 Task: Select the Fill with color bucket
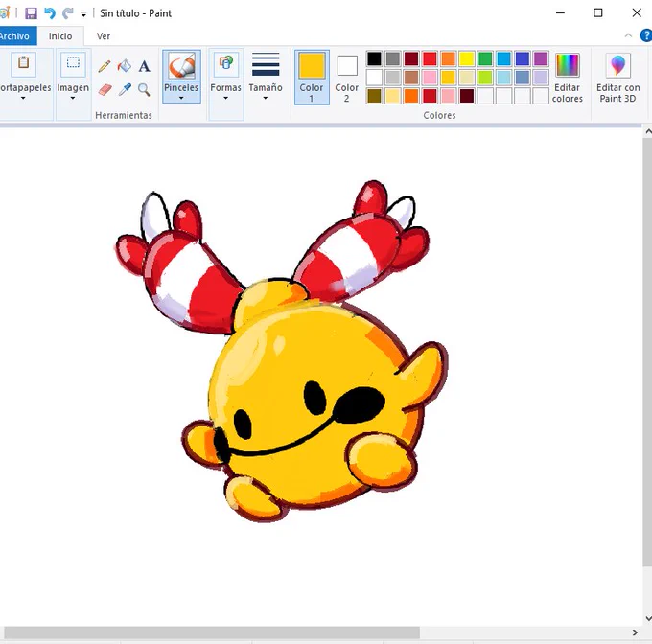point(125,66)
